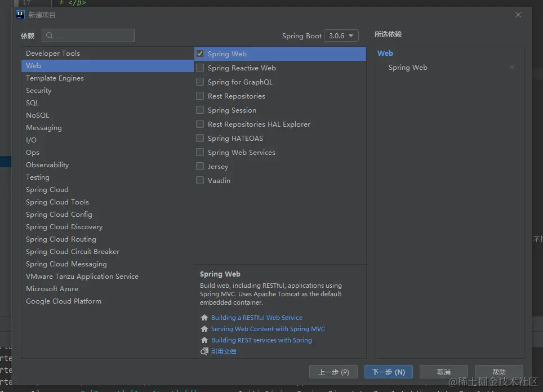Click the reference document icon beside 引用文档
Screen dimensions: 543x392
(204, 351)
